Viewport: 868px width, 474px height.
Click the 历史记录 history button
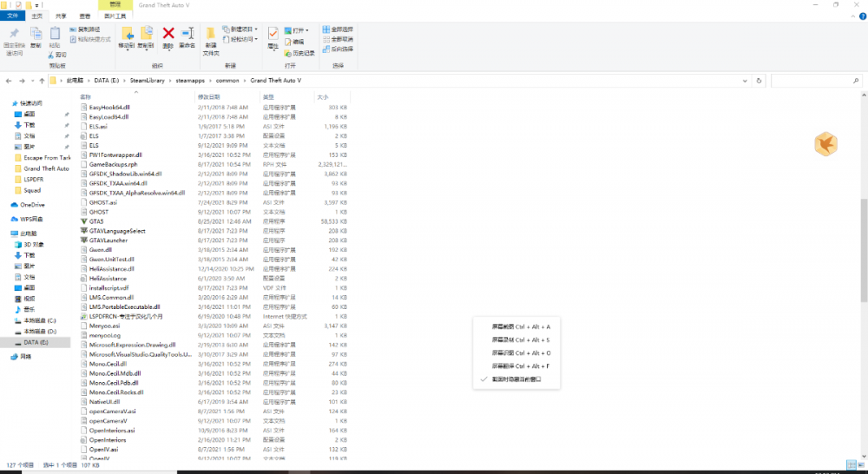pyautogui.click(x=299, y=53)
